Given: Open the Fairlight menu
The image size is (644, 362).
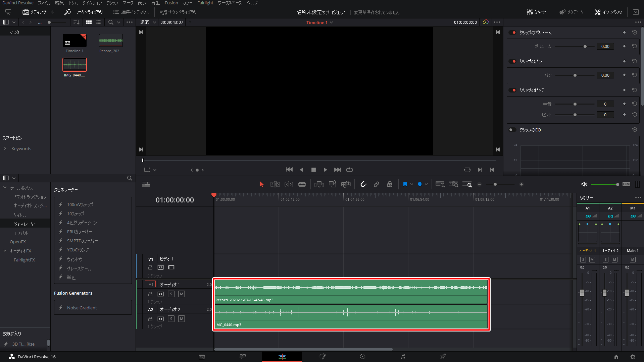Looking at the screenshot, I should click(205, 3).
